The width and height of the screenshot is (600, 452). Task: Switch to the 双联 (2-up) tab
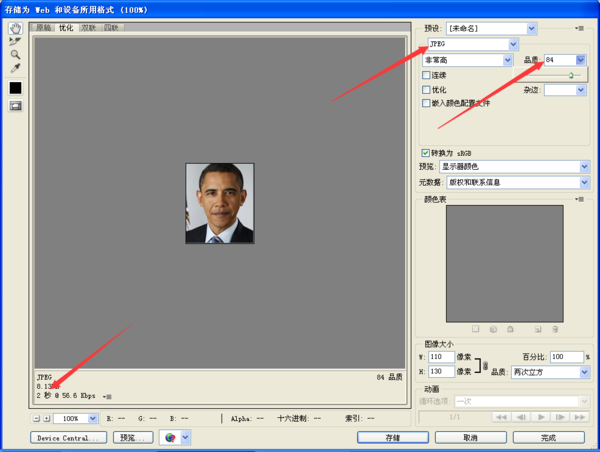click(88, 28)
